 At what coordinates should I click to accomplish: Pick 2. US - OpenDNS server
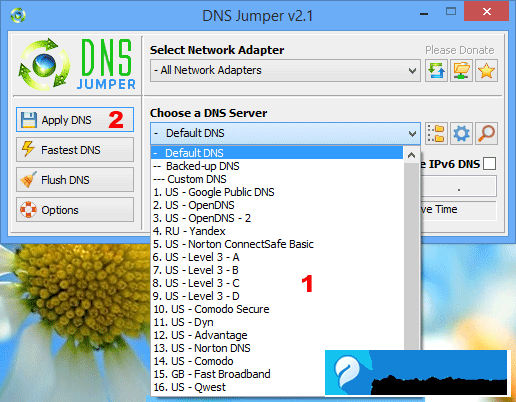click(277, 205)
